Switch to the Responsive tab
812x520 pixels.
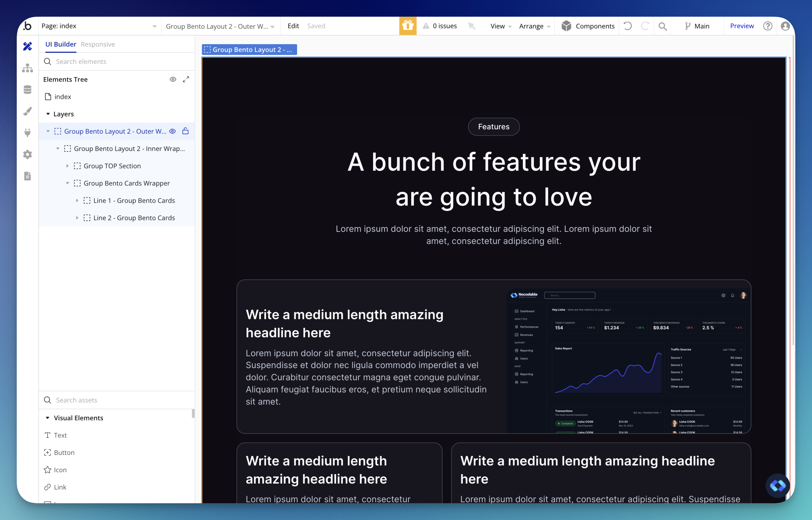click(x=98, y=44)
